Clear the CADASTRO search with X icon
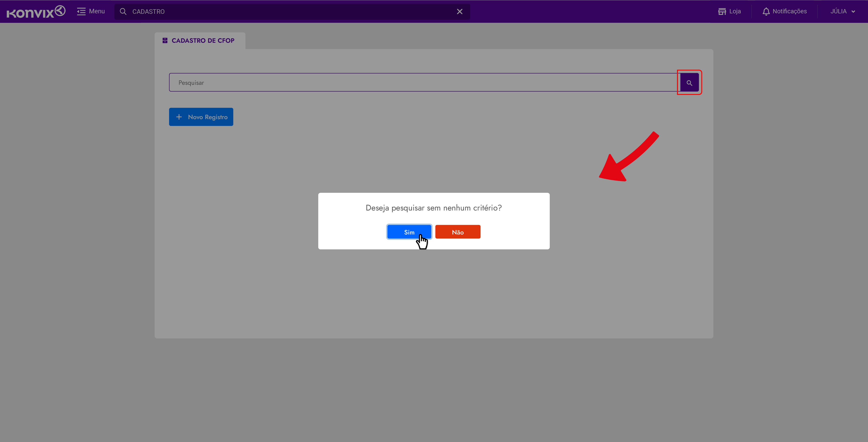The height and width of the screenshot is (442, 868). [x=459, y=12]
